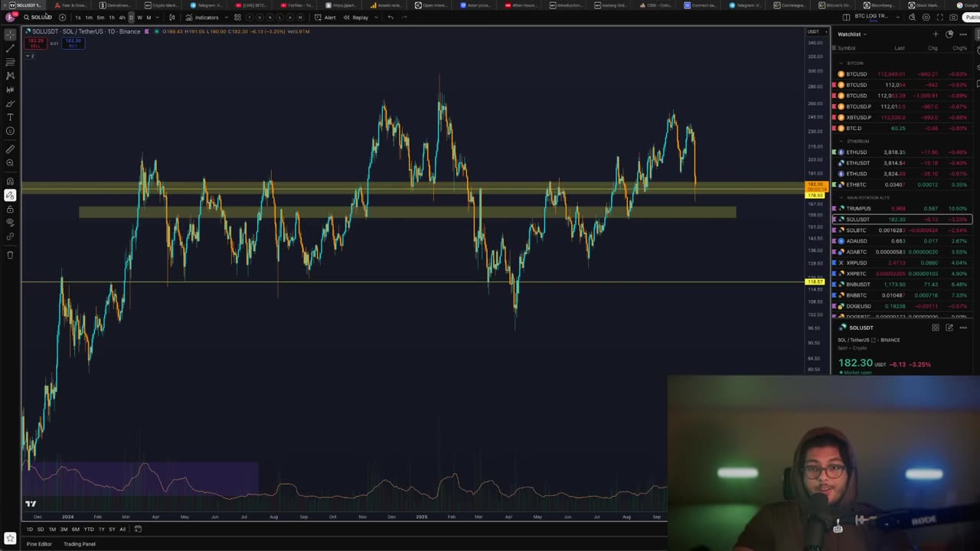Start bar Replay mode
This screenshot has height=551, width=980.
coord(356,17)
